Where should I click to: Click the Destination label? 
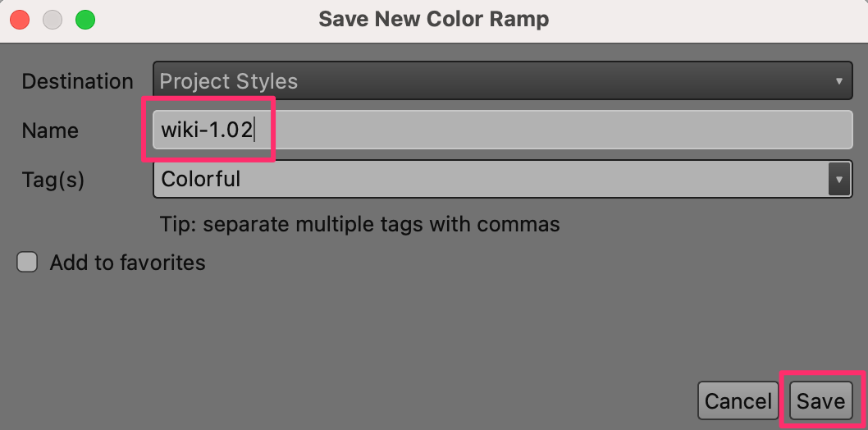point(77,81)
